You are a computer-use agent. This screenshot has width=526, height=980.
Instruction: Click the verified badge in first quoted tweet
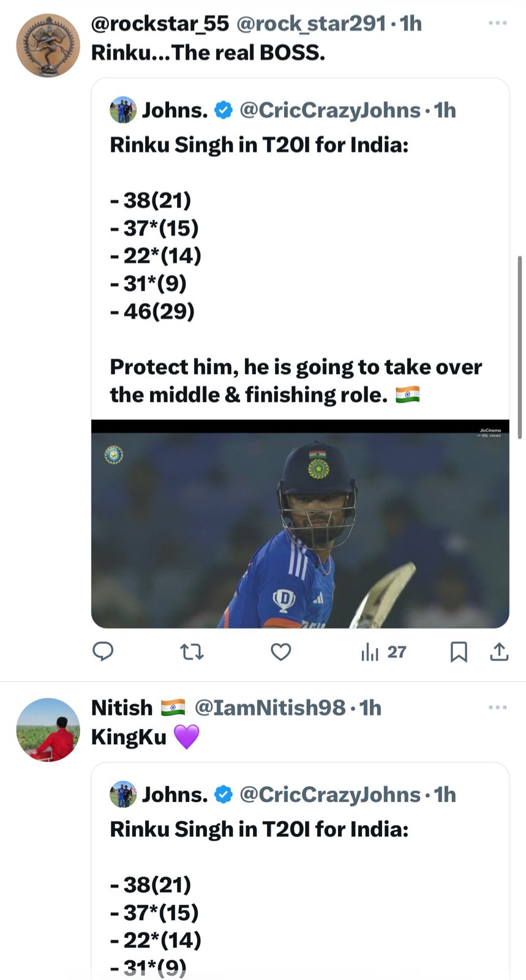[x=224, y=110]
